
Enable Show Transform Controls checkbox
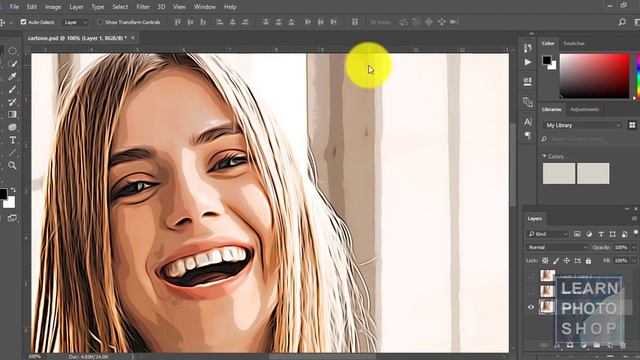100,22
